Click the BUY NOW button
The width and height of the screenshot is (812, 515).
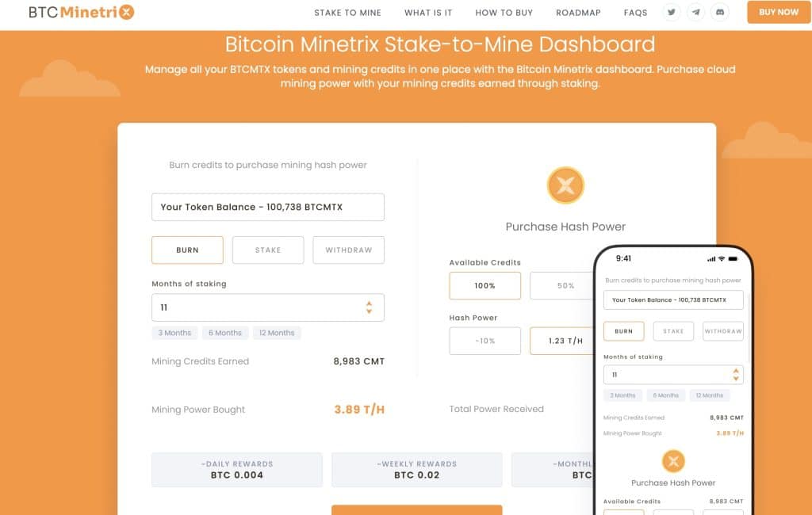click(x=778, y=13)
